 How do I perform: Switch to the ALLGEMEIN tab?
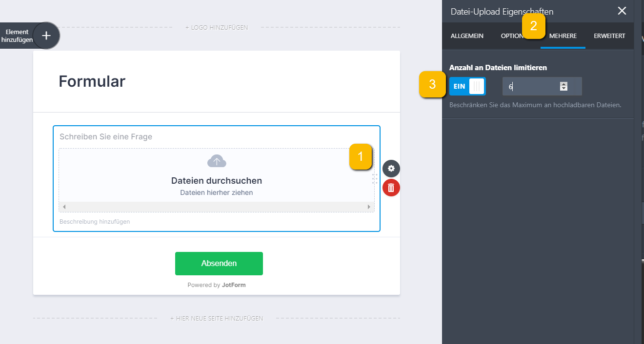click(467, 36)
